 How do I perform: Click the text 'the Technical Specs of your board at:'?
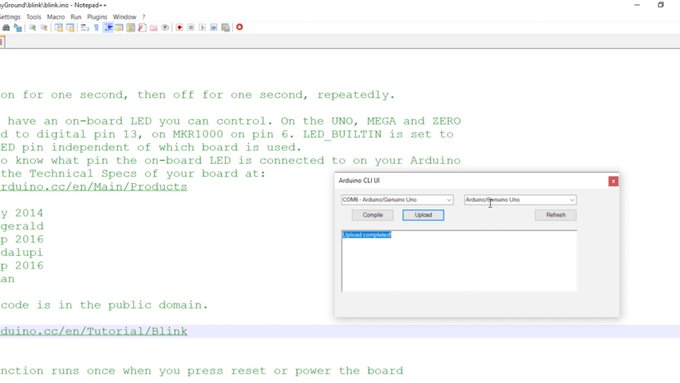(133, 174)
